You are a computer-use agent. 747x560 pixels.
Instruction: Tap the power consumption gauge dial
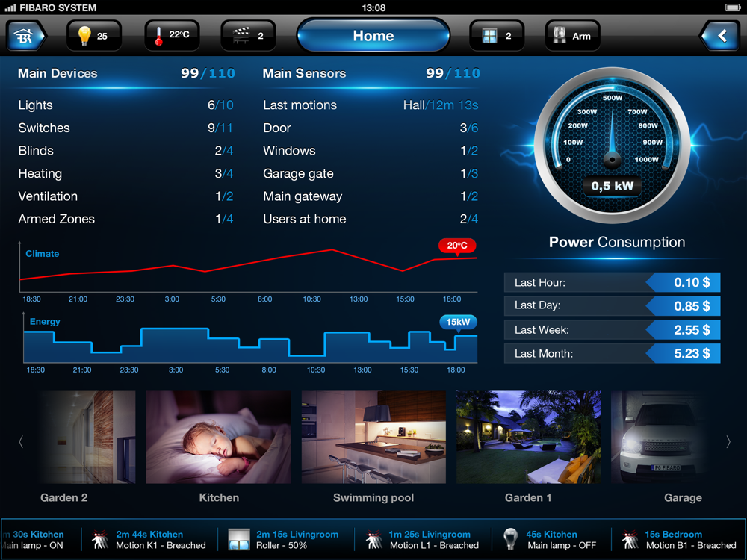point(613,146)
